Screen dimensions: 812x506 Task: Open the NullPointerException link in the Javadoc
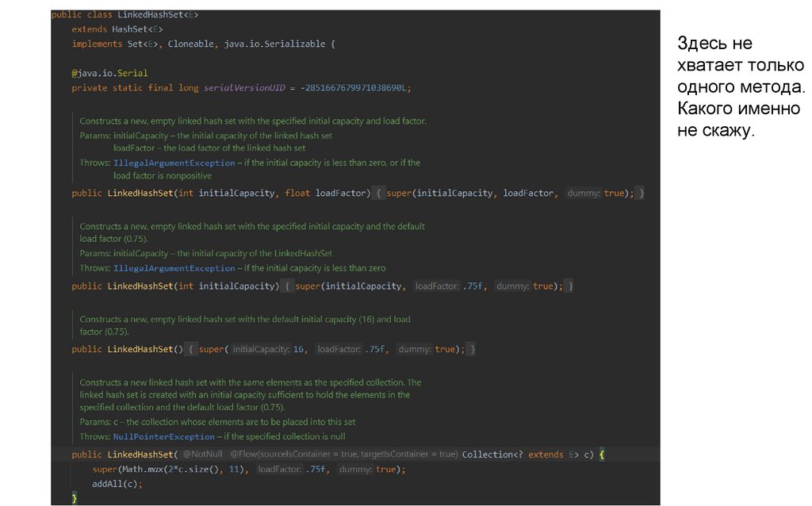[x=163, y=436]
